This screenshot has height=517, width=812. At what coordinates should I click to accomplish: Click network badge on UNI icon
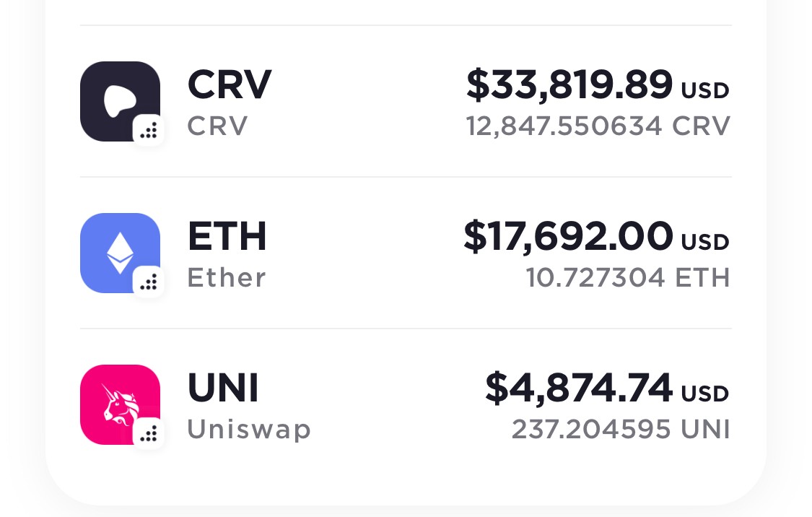pos(149,433)
